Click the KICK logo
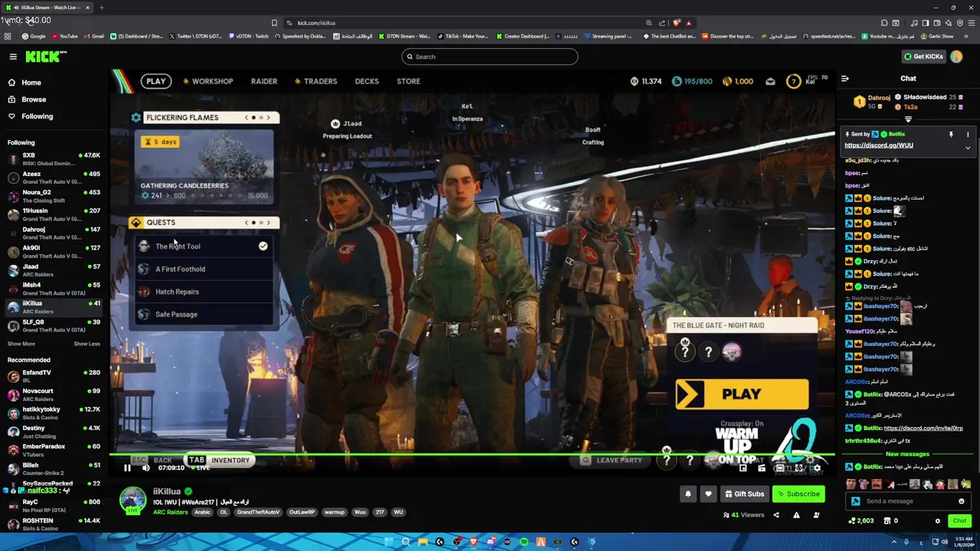This screenshot has height=551, width=980. point(46,57)
